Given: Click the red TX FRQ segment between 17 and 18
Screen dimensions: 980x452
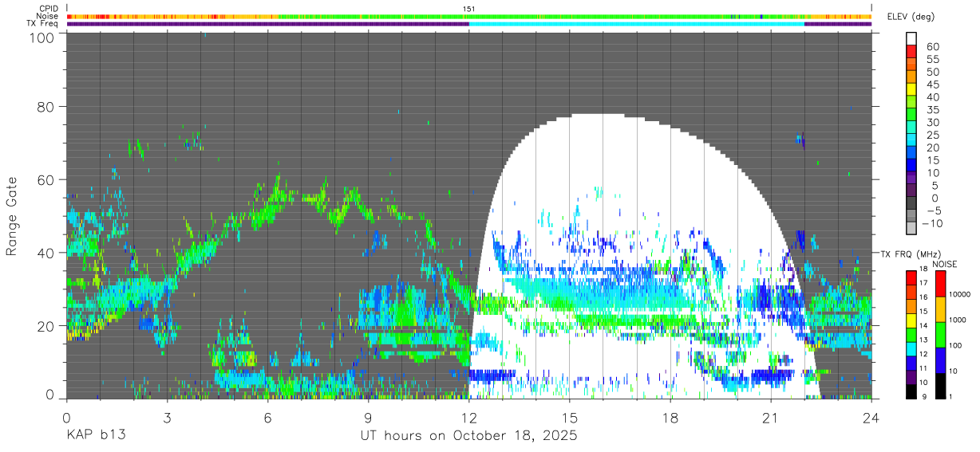Looking at the screenshot, I should tap(911, 277).
